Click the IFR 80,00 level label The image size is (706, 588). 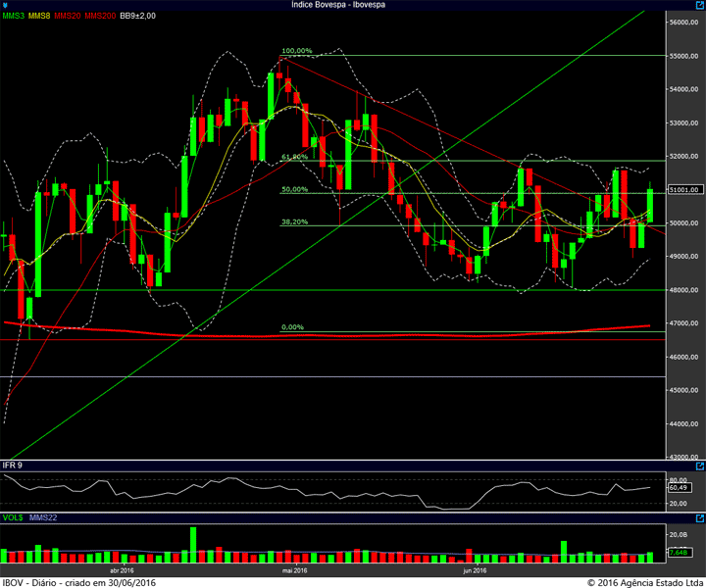tap(679, 480)
